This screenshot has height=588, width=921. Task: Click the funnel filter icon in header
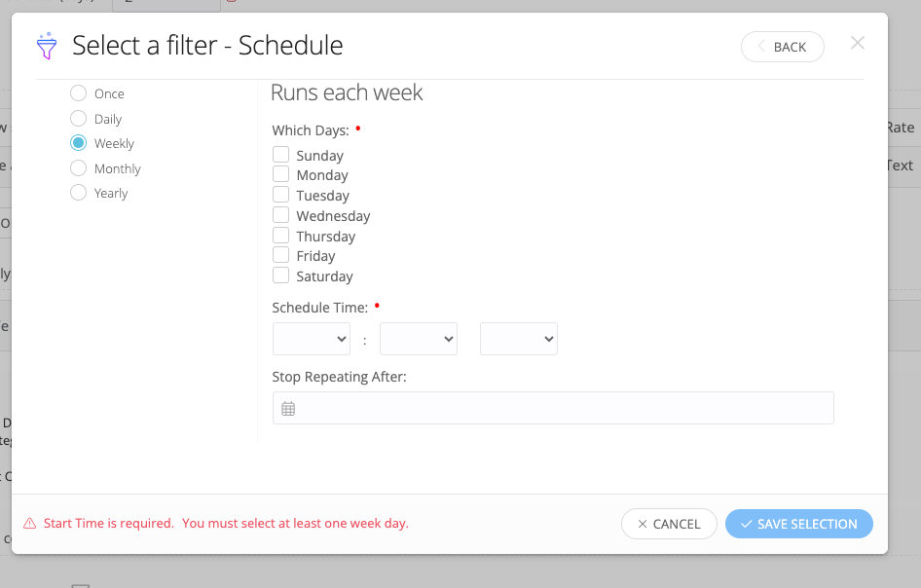coord(47,46)
